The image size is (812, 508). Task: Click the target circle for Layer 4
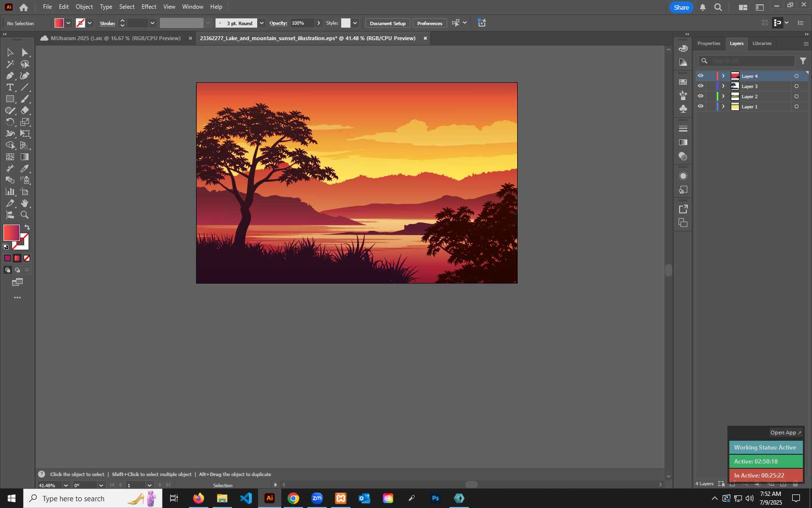point(797,76)
